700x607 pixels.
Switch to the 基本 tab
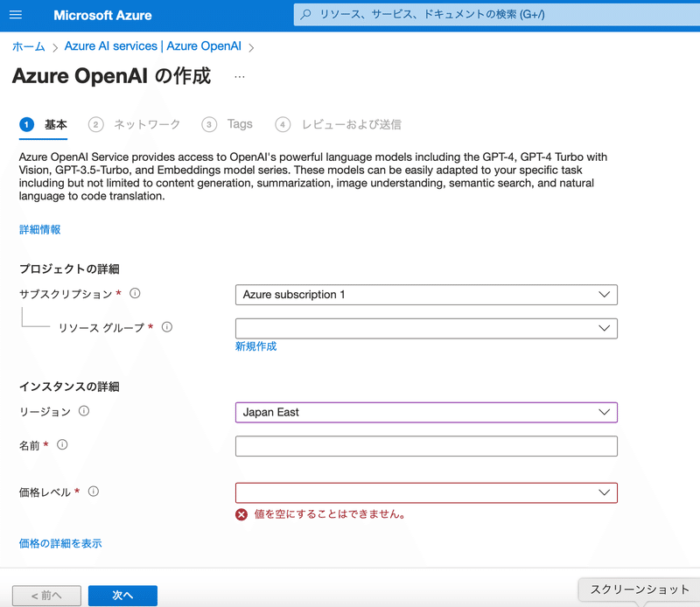coord(43,125)
